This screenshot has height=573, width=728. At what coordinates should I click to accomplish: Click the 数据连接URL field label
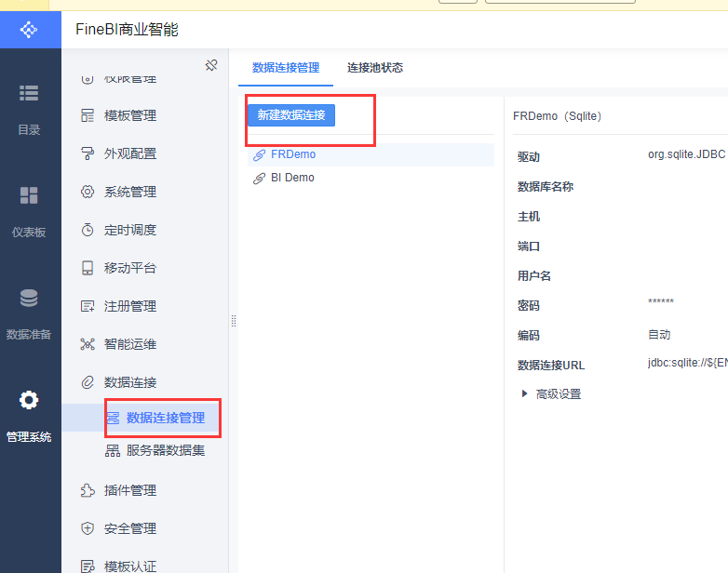point(551,366)
